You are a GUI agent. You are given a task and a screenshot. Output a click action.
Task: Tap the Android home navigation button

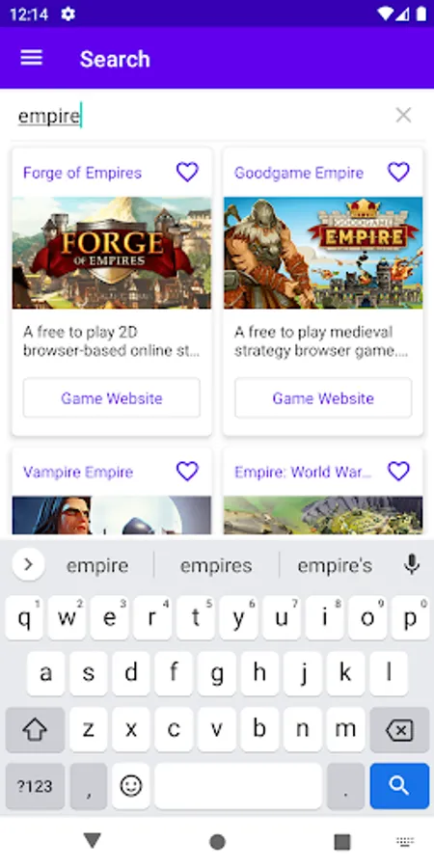[x=218, y=842]
